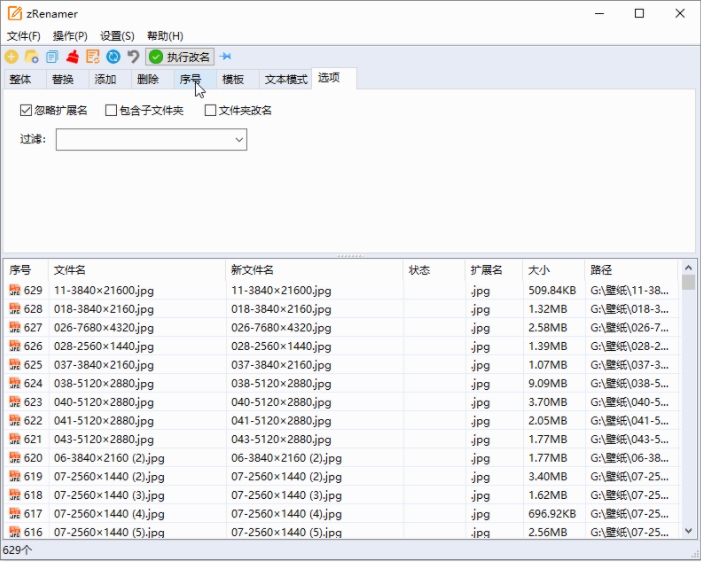Switch to the 序号 tab
This screenshot has width=701, height=562.
coord(195,80)
